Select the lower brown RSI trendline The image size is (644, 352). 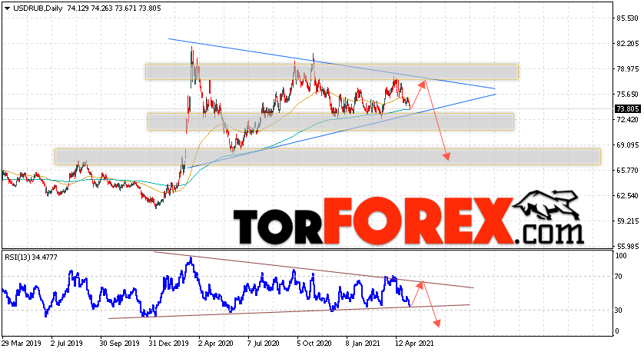click(289, 311)
